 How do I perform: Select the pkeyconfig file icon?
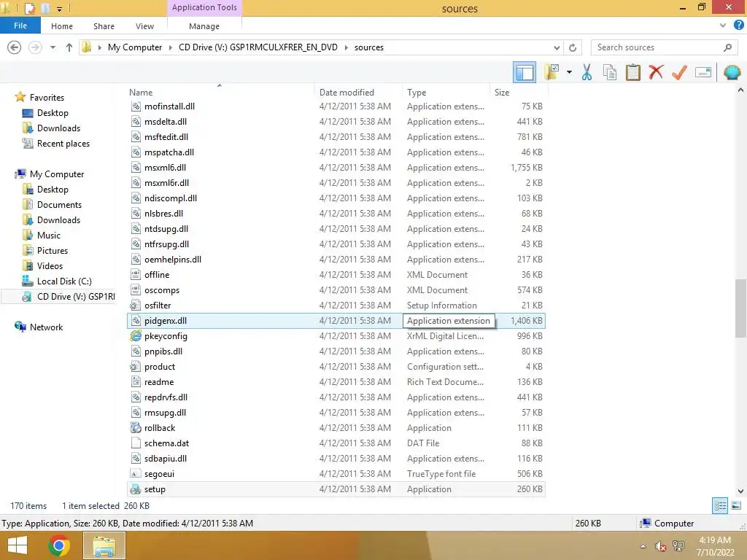[x=136, y=336]
